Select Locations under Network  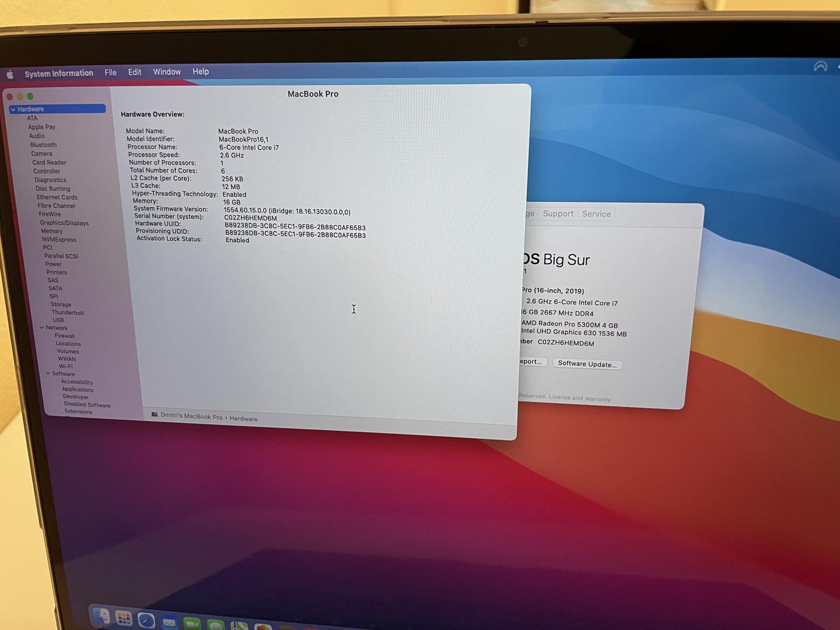pos(68,344)
